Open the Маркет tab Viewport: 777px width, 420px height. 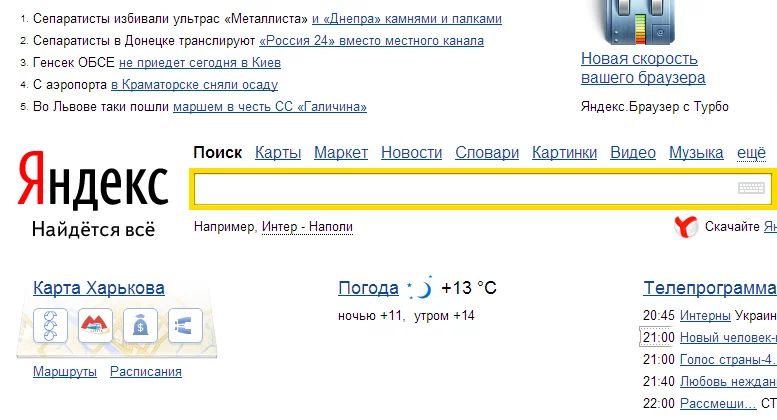[341, 153]
